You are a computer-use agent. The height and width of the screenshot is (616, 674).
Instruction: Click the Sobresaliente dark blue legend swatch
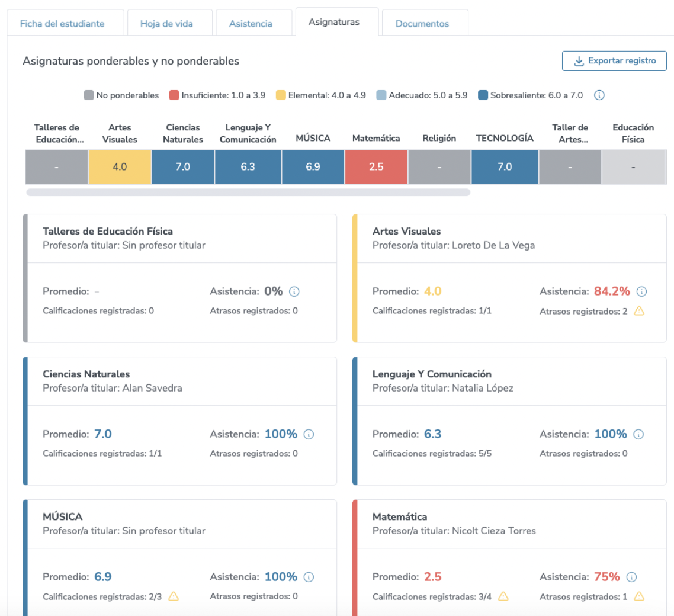(483, 95)
